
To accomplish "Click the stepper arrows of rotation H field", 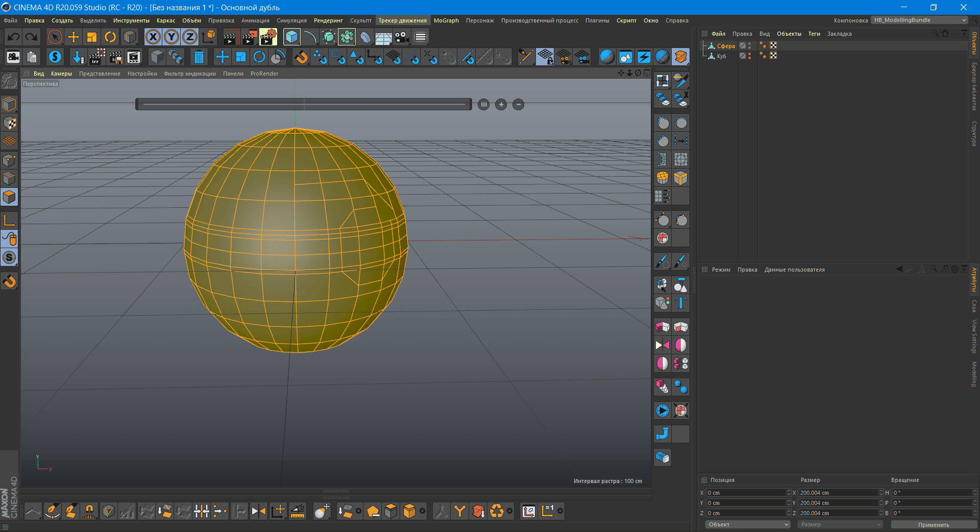I will pyautogui.click(x=975, y=493).
